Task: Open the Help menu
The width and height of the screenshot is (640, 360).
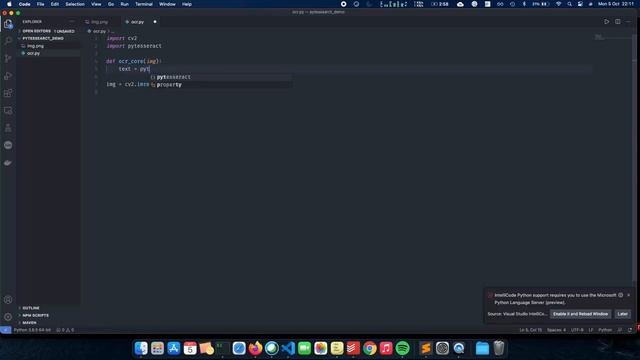Action: (x=187, y=4)
